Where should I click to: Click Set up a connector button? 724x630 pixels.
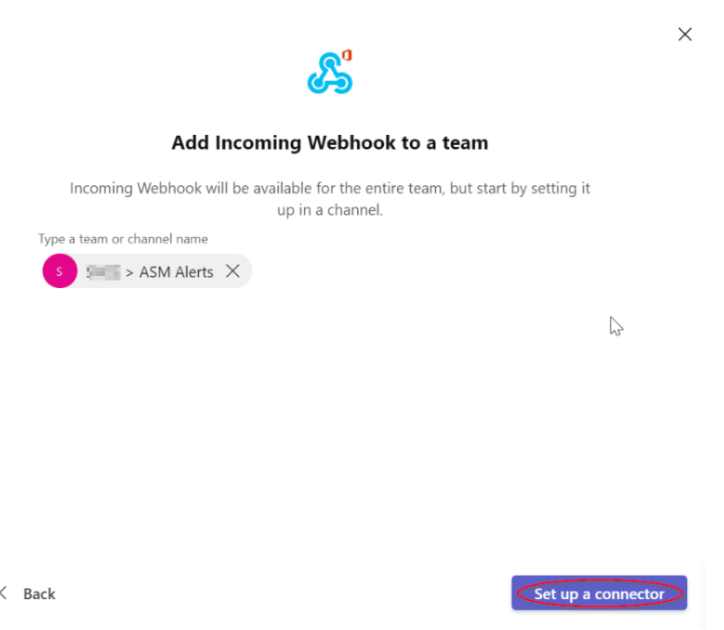pos(599,593)
